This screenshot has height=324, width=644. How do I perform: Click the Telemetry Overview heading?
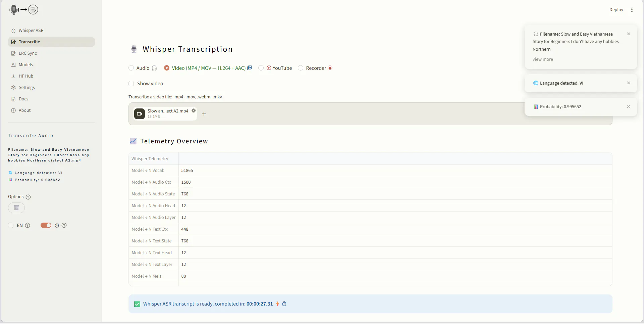tap(174, 141)
